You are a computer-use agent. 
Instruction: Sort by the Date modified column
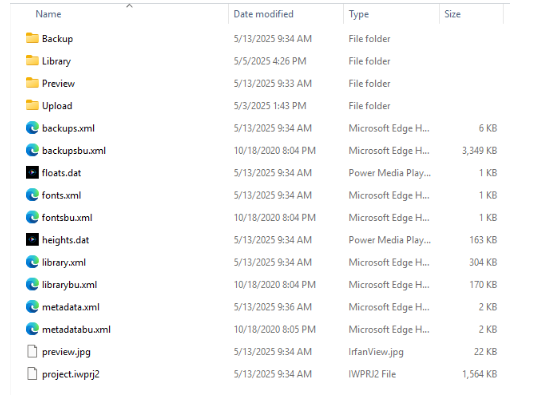click(263, 14)
